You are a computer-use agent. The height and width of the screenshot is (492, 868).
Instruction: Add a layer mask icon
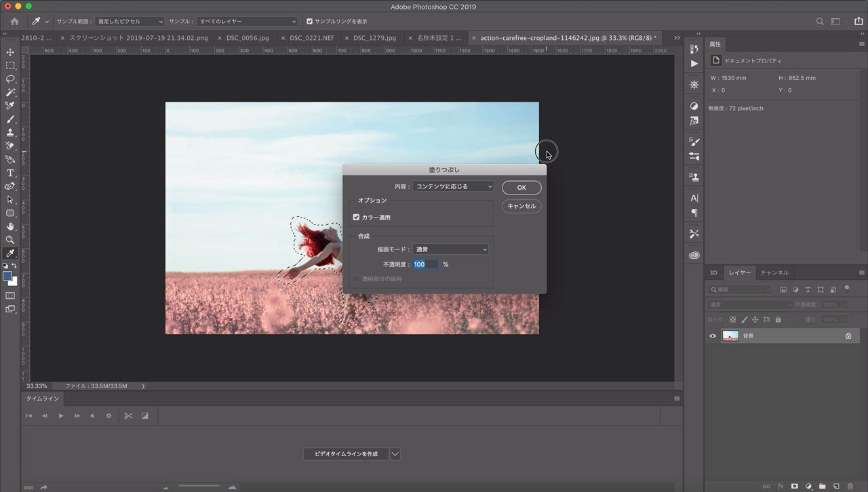click(x=794, y=486)
